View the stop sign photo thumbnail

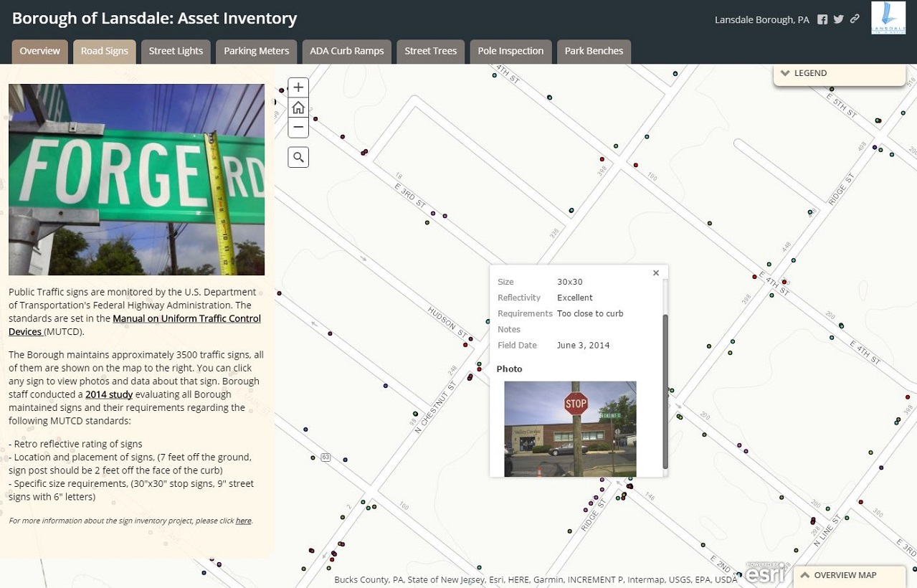tap(569, 427)
